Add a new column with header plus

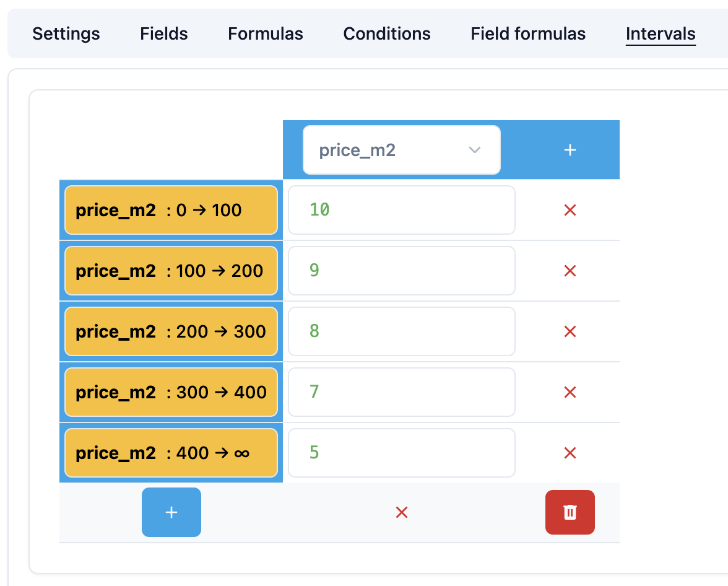pyautogui.click(x=570, y=150)
